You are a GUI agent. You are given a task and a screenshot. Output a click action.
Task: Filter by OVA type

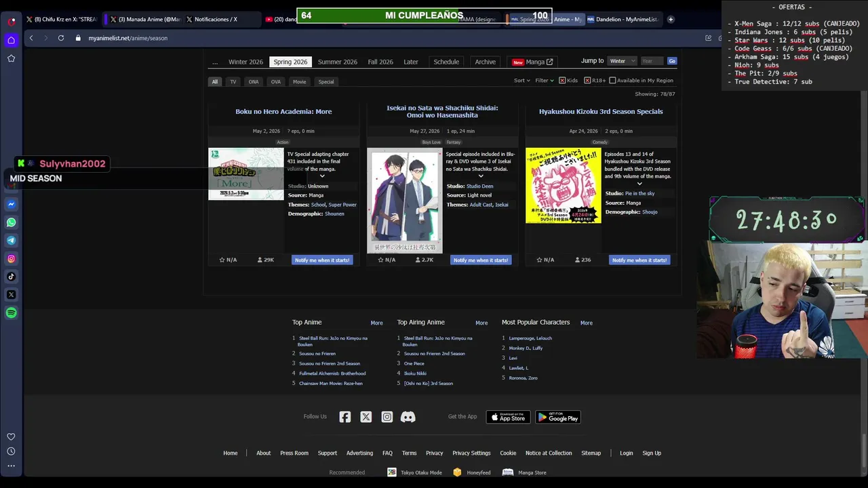276,81
